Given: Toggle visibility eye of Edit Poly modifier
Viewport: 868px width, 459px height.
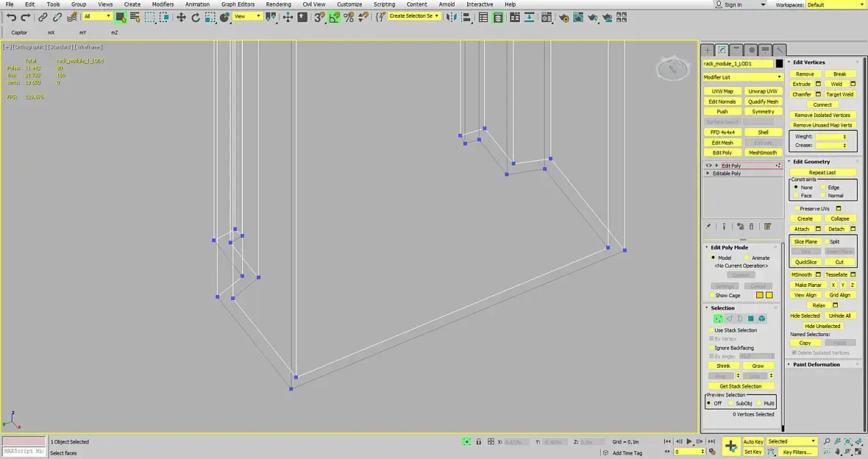Looking at the screenshot, I should (x=708, y=166).
